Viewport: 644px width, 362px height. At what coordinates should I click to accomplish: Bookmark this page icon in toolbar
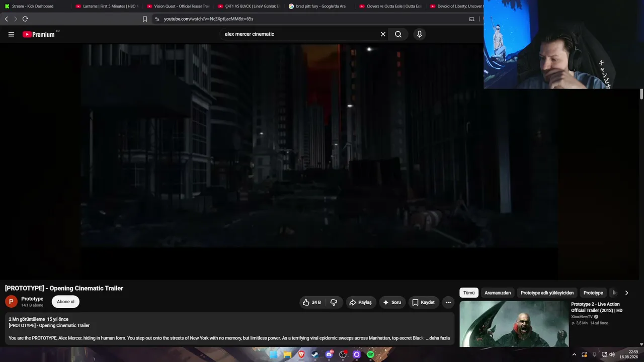click(145, 19)
